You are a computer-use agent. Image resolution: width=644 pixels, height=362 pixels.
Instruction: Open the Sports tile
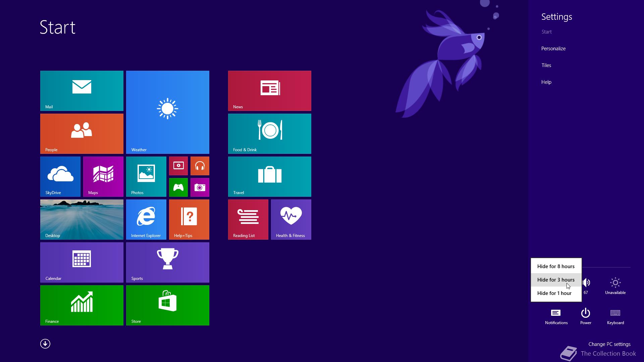[168, 262]
